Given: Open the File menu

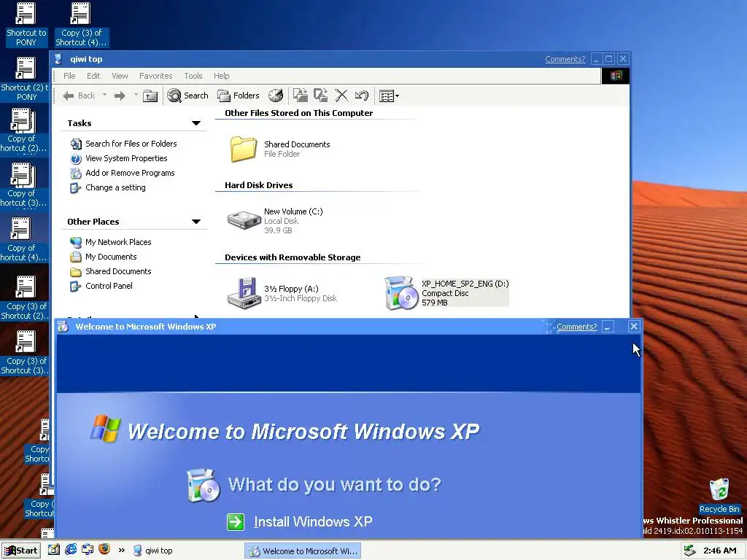Looking at the screenshot, I should tap(69, 76).
